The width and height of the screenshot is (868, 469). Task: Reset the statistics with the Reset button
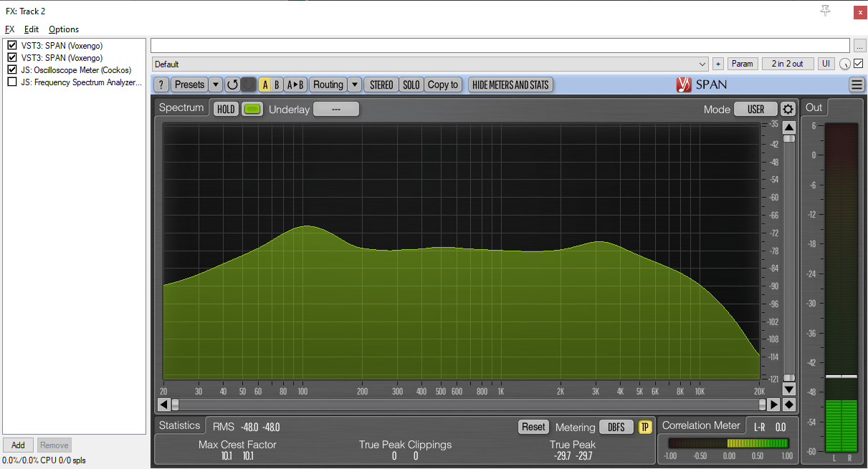pyautogui.click(x=533, y=427)
